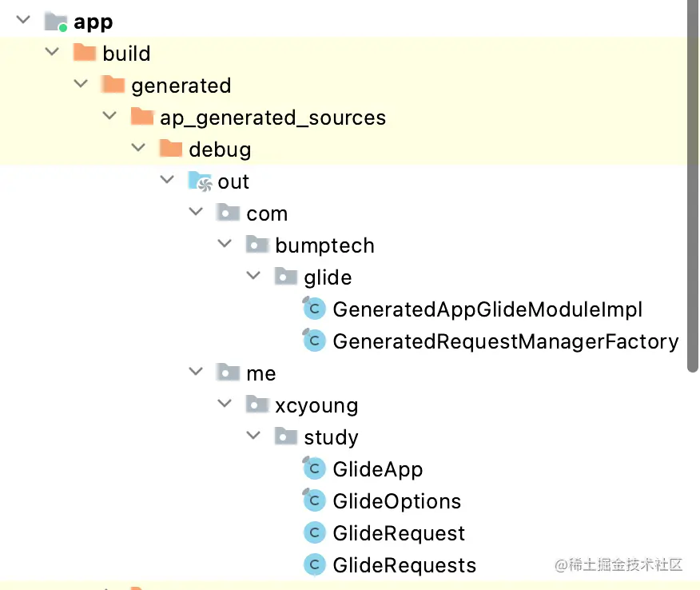The height and width of the screenshot is (590, 700).
Task: Select the debug label
Action: pyautogui.click(x=220, y=150)
